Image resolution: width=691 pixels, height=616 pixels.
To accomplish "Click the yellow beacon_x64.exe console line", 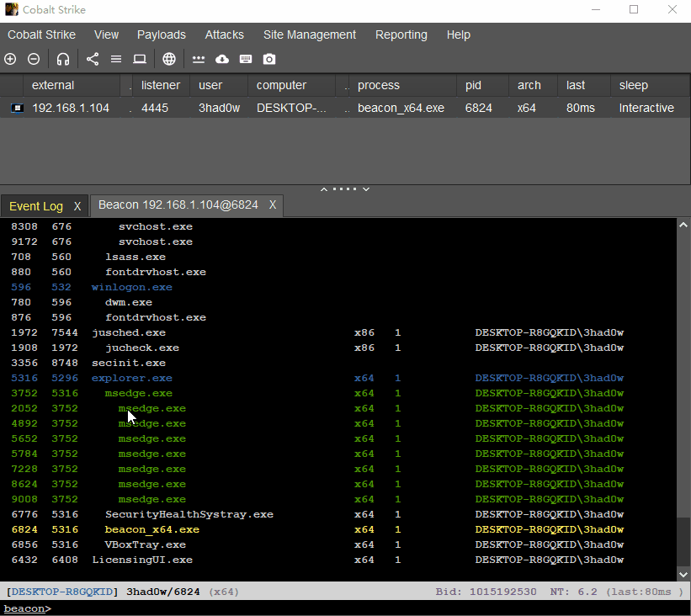I will 152,529.
